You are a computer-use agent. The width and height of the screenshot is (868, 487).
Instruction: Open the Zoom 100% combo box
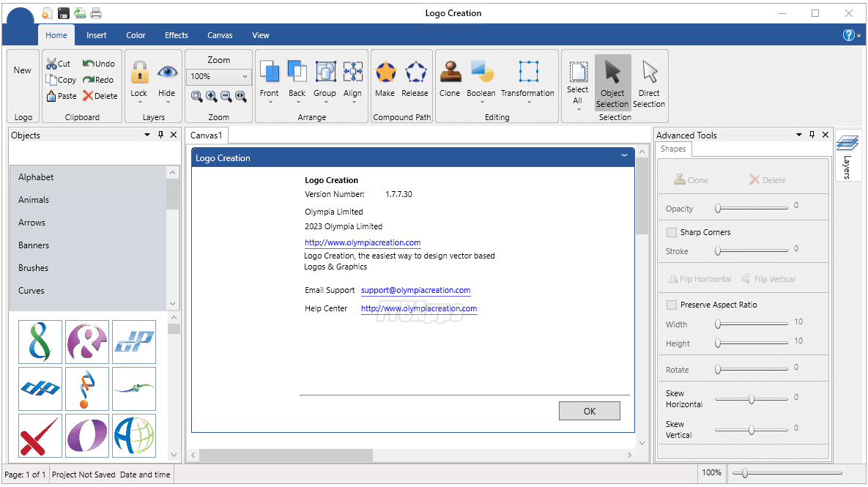219,76
